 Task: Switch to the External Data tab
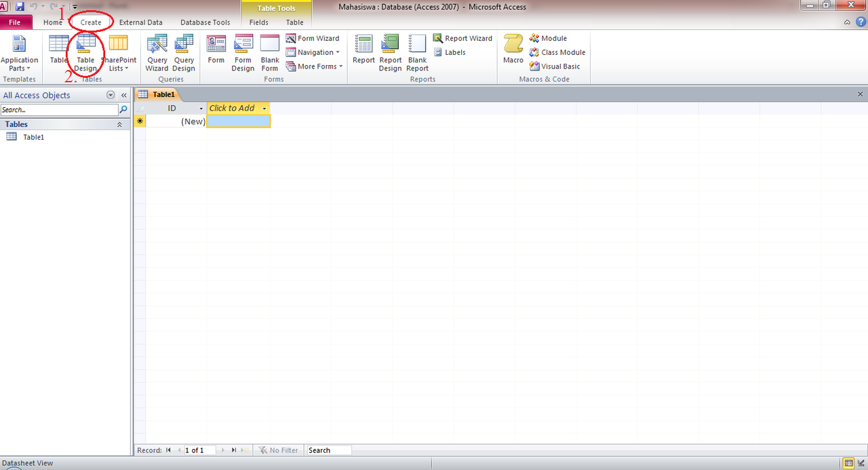click(x=140, y=22)
